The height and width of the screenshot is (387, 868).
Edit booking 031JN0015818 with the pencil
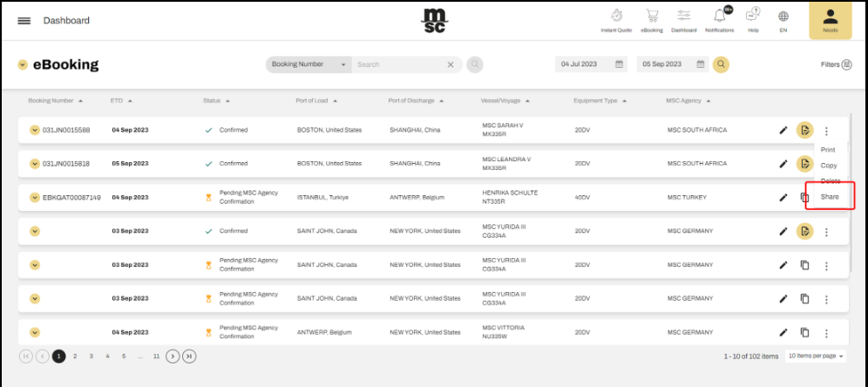783,164
